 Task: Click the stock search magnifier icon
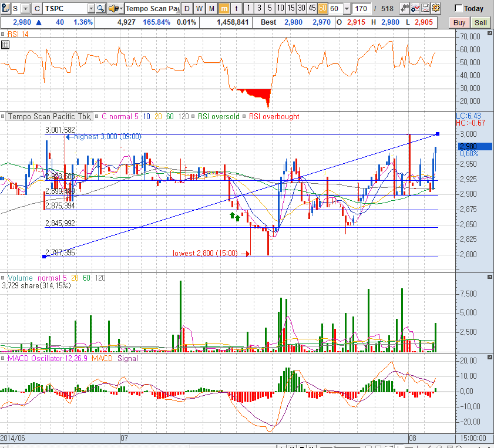click(100, 9)
